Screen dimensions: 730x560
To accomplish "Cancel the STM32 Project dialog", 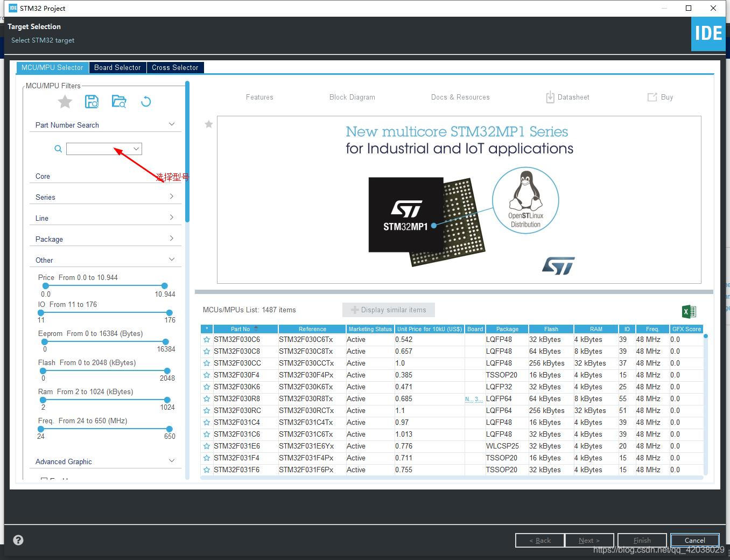I will click(x=694, y=540).
